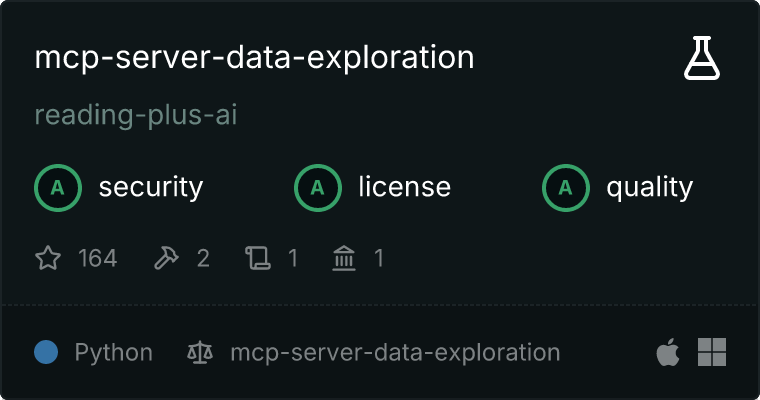Click the flask experimental icon
Image resolution: width=760 pixels, height=400 pixels.
pyautogui.click(x=702, y=60)
